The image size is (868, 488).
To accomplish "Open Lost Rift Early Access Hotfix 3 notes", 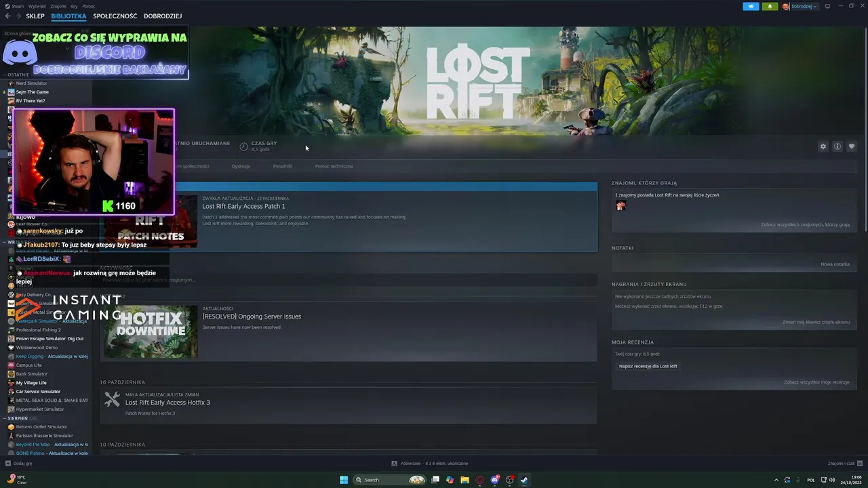I will pyautogui.click(x=167, y=403).
